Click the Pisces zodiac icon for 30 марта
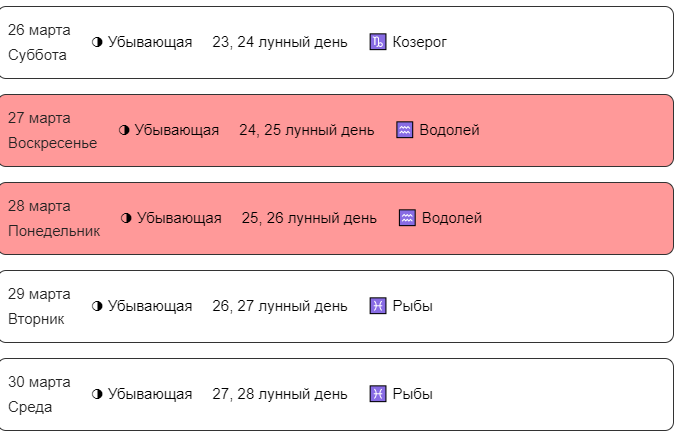The width and height of the screenshot is (674, 434). 378,394
